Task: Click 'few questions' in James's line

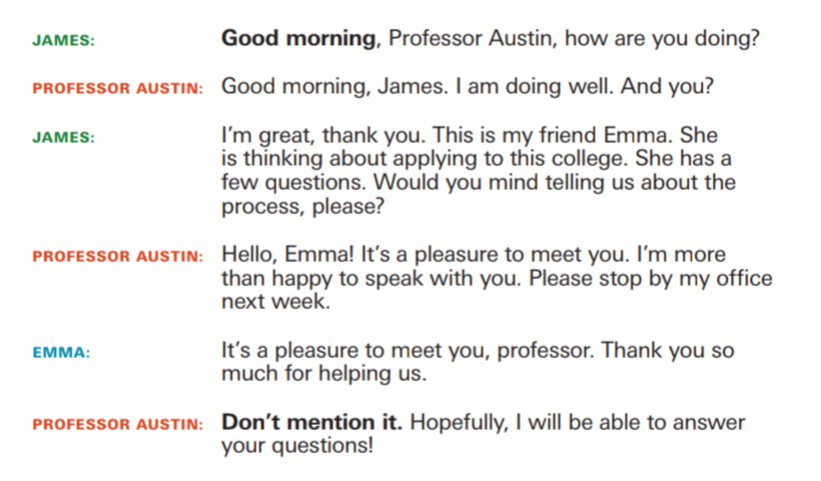Action: tap(293, 183)
